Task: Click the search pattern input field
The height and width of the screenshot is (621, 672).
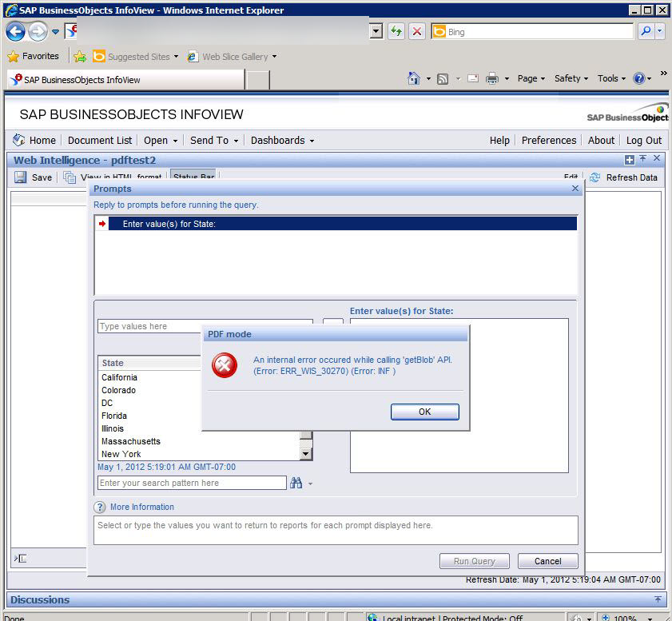Action: pos(192,483)
